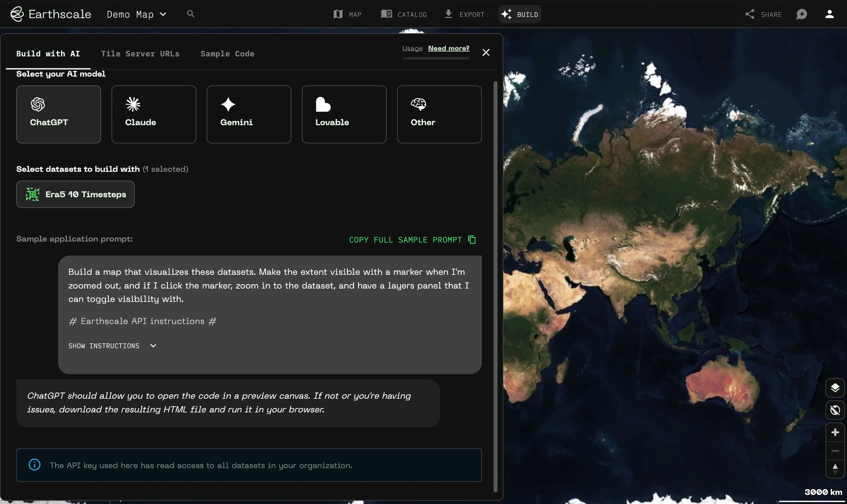847x504 pixels.
Task: Switch to Tile Server URLs tab
Action: 140,54
